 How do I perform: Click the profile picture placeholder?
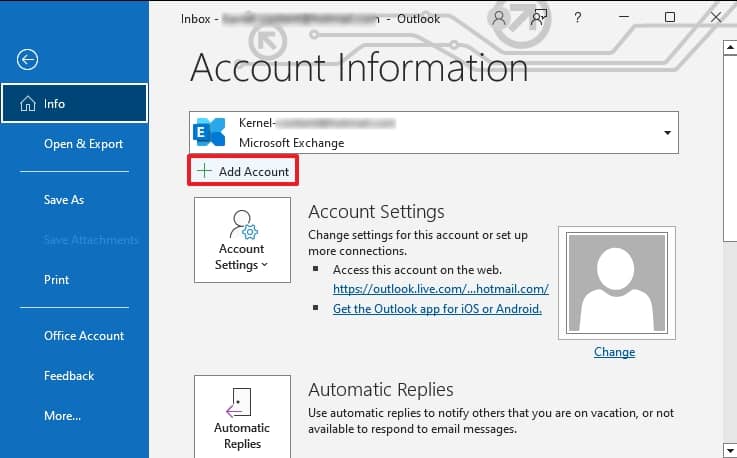point(617,283)
